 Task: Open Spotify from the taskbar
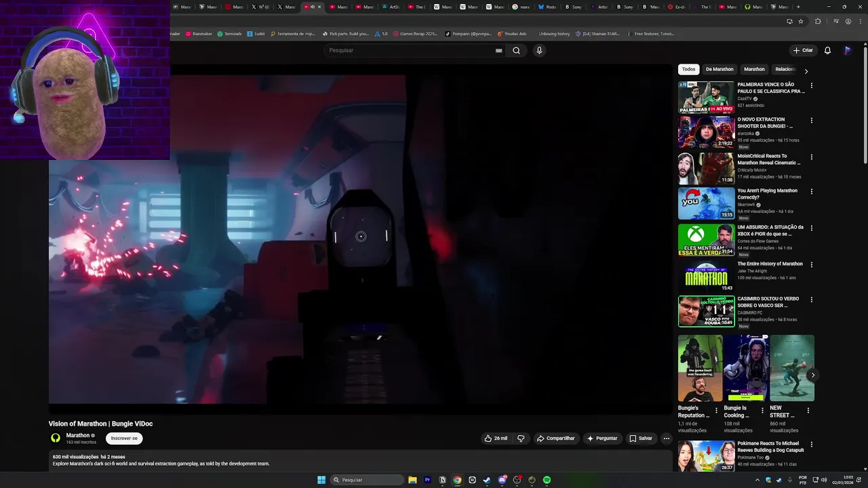tap(547, 480)
